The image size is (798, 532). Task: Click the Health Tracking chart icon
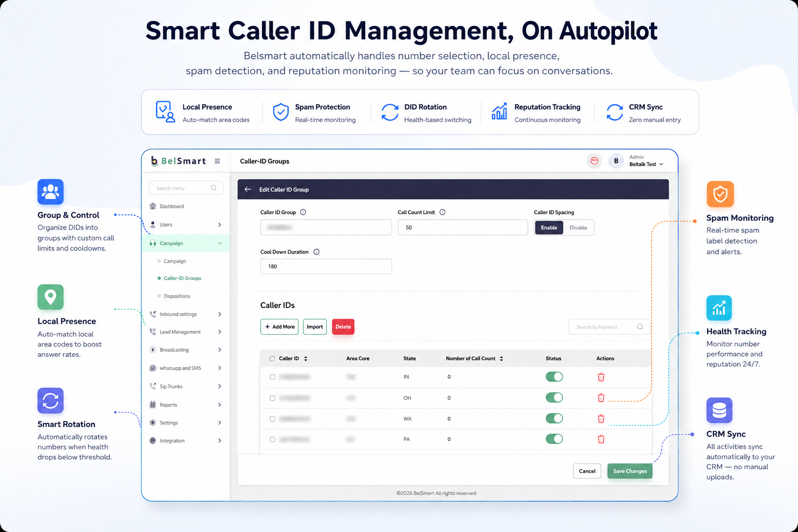click(719, 308)
